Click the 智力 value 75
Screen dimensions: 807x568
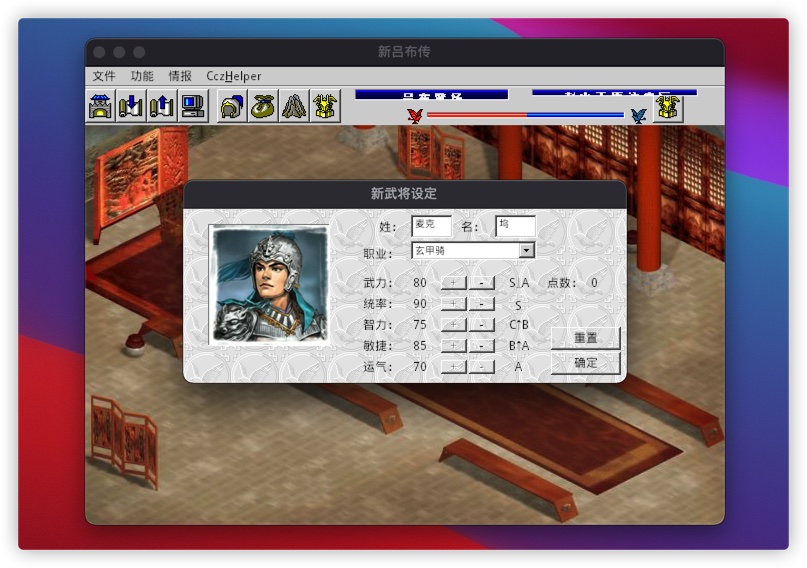420,325
